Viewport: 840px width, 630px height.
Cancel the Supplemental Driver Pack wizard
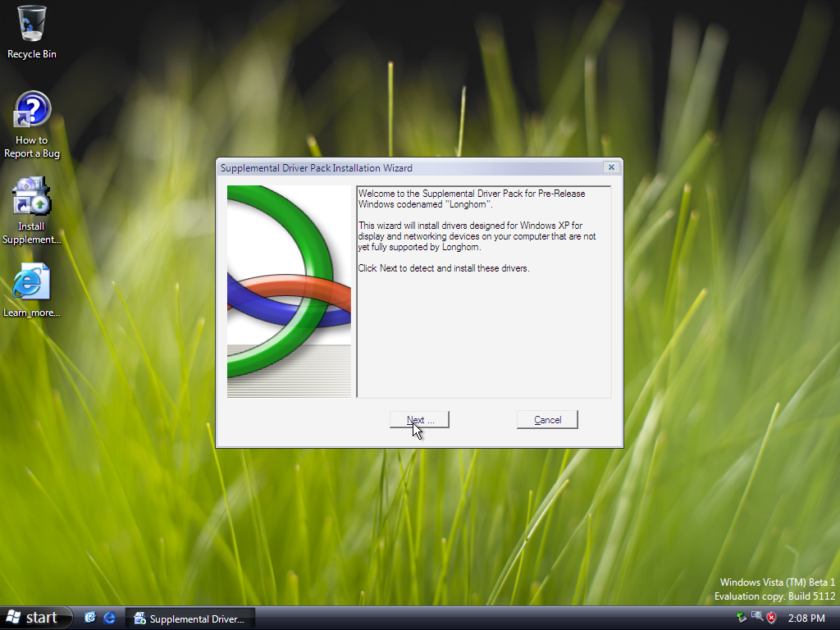(547, 420)
